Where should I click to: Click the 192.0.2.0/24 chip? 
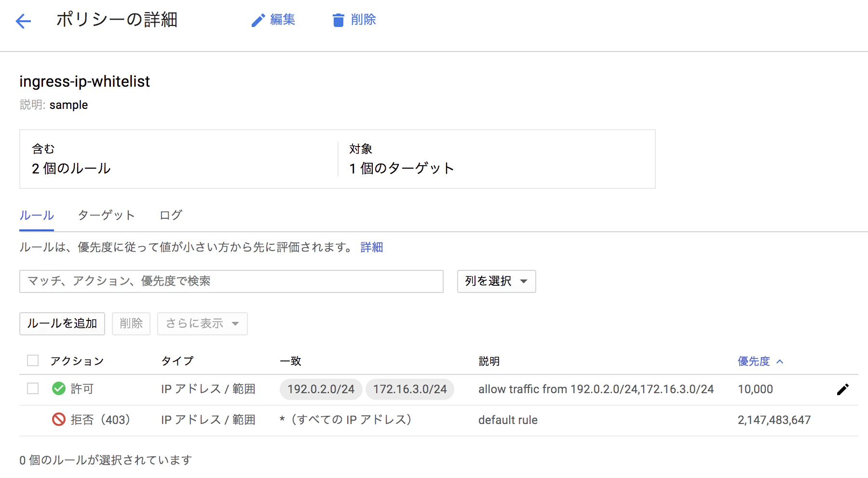tap(321, 389)
